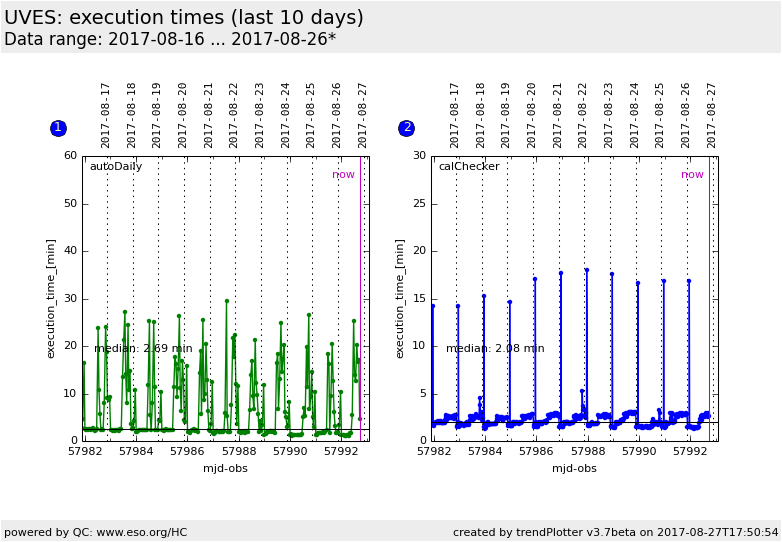782x542 pixels.
Task: Click the mjd-obs axis label under autoDaily plot
Action: click(225, 468)
